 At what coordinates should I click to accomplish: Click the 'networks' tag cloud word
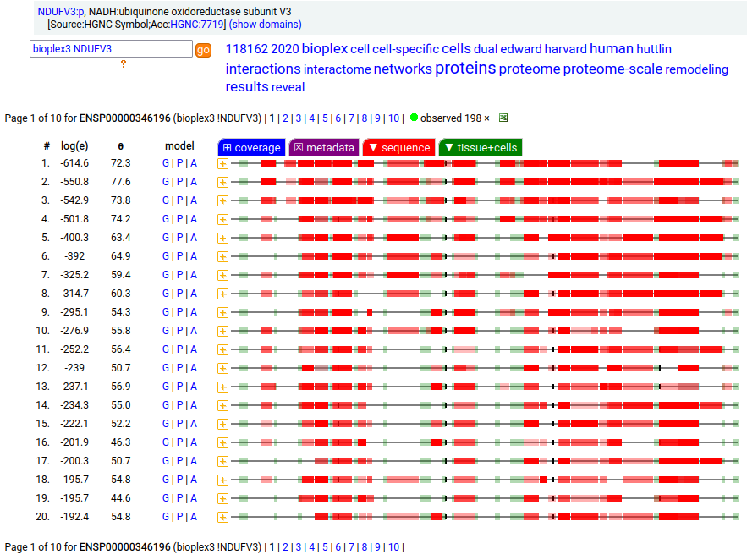[403, 69]
